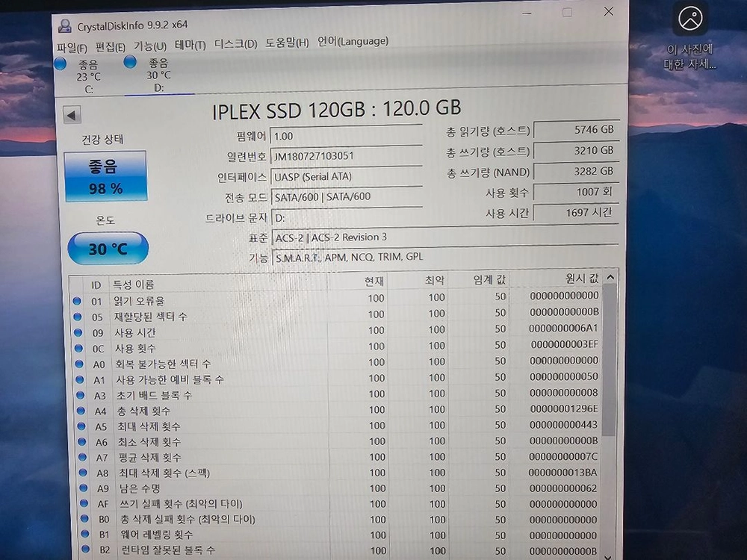
Task: Click the transfer mode field SATA/600
Action: [x=346, y=196]
